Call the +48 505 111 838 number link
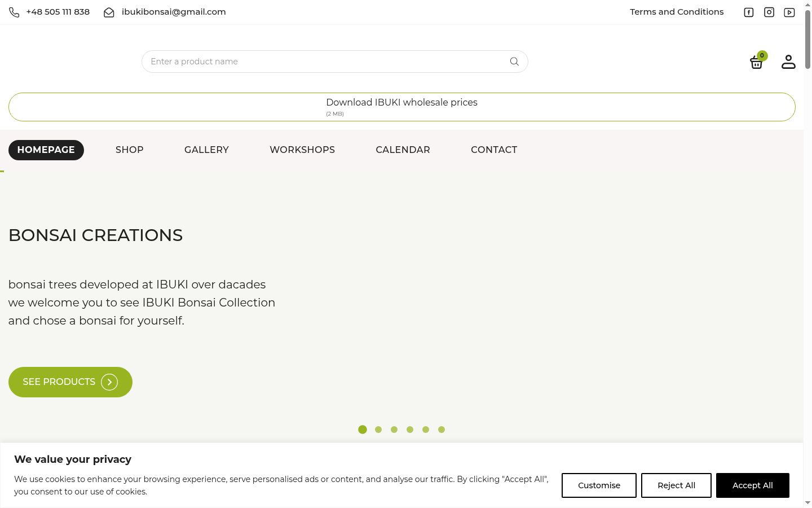The image size is (812, 508). coord(58,12)
